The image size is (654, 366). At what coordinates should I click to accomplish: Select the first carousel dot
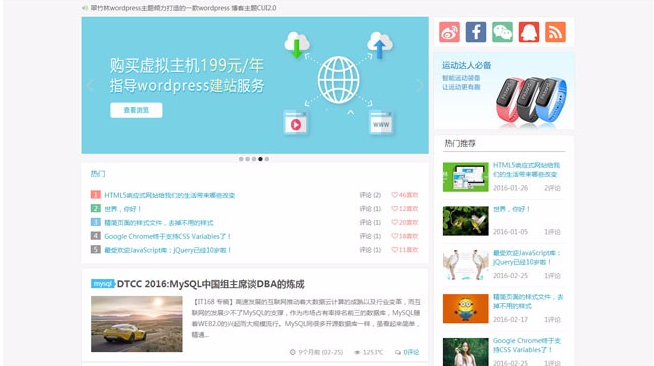pyautogui.click(x=241, y=159)
